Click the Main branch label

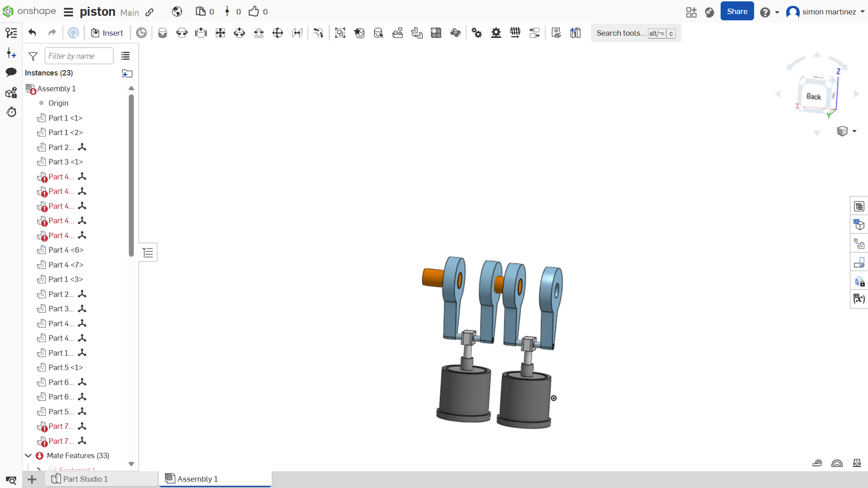130,13
